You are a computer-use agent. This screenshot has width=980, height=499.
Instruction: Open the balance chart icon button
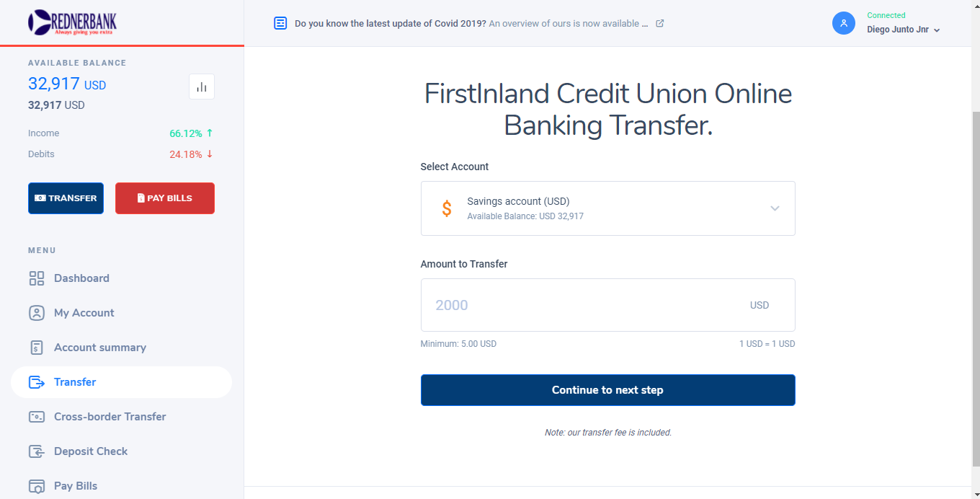click(202, 87)
